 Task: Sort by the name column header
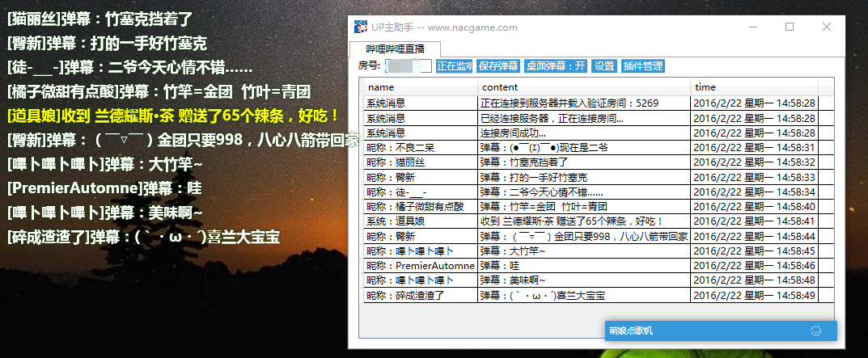(421, 86)
